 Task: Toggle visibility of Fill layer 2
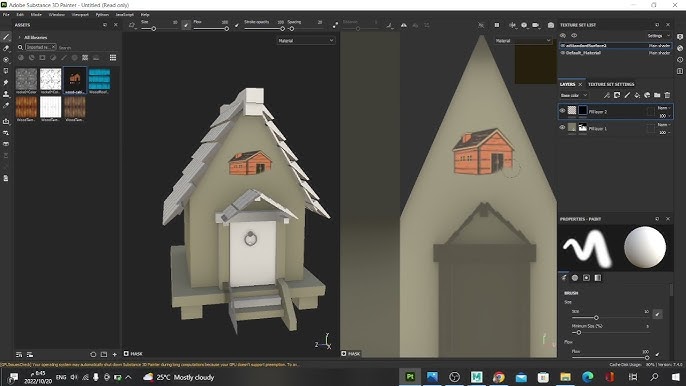coord(563,111)
